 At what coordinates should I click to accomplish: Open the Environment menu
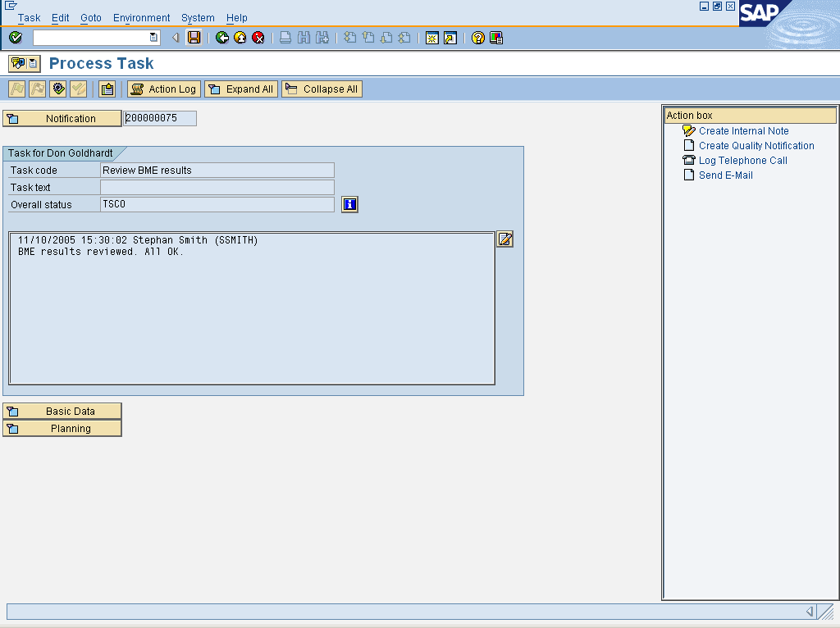tap(141, 18)
